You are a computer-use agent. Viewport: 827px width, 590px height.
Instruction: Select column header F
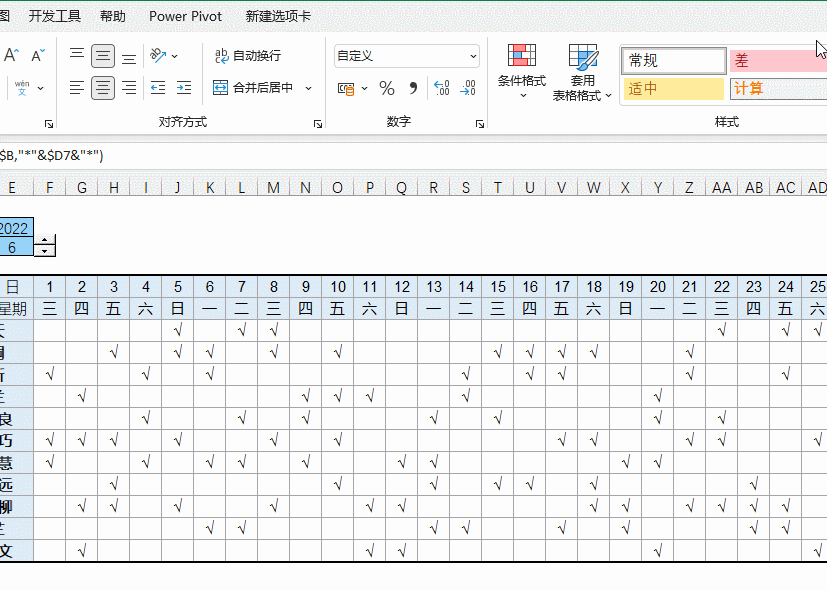tap(50, 188)
